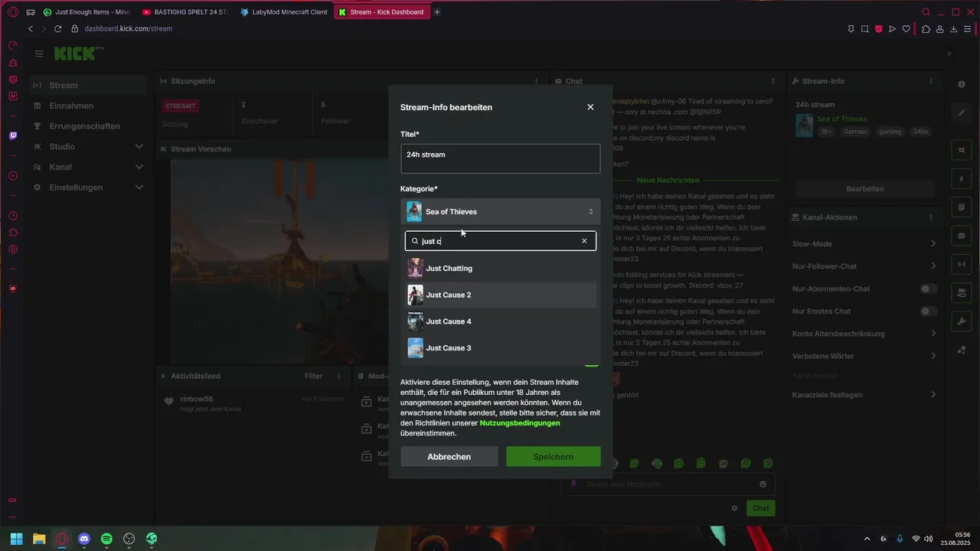
Task: Open the Kick hamburger menu
Action: 39,54
